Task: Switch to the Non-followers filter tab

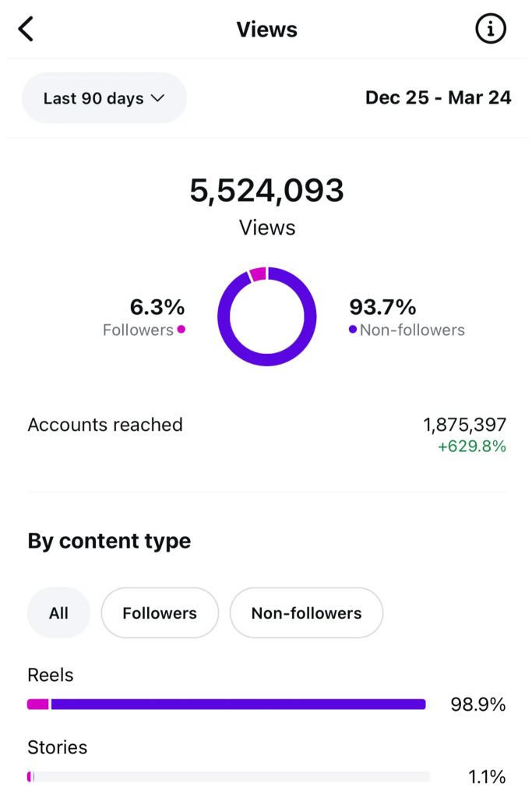Action: [x=306, y=613]
